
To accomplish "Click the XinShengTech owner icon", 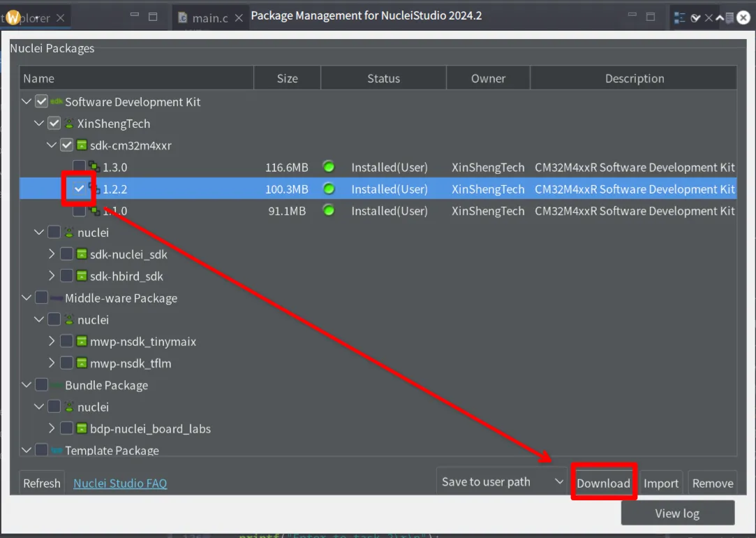I will [69, 124].
